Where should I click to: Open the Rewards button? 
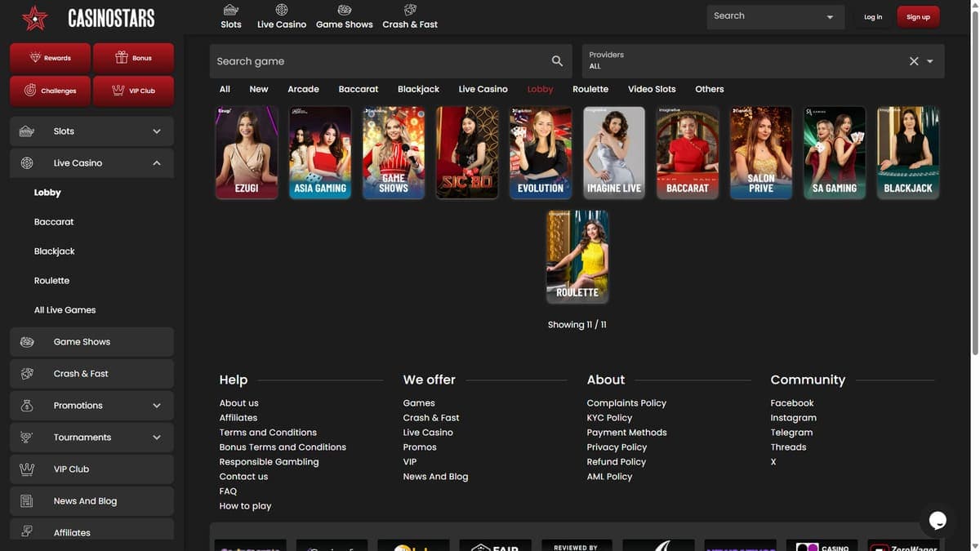click(51, 58)
